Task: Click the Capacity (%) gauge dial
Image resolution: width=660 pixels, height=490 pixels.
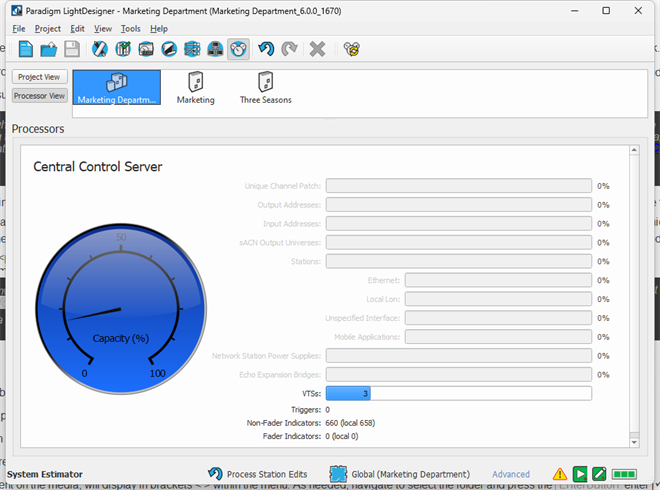Action: pos(121,309)
